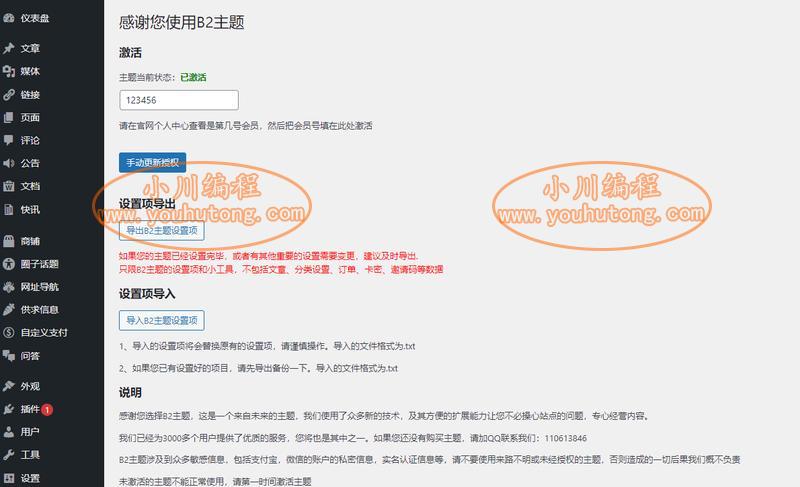Click the 感谢您使用B2主题 page heading
Image resolution: width=800 pixels, height=487 pixels.
(x=182, y=22)
